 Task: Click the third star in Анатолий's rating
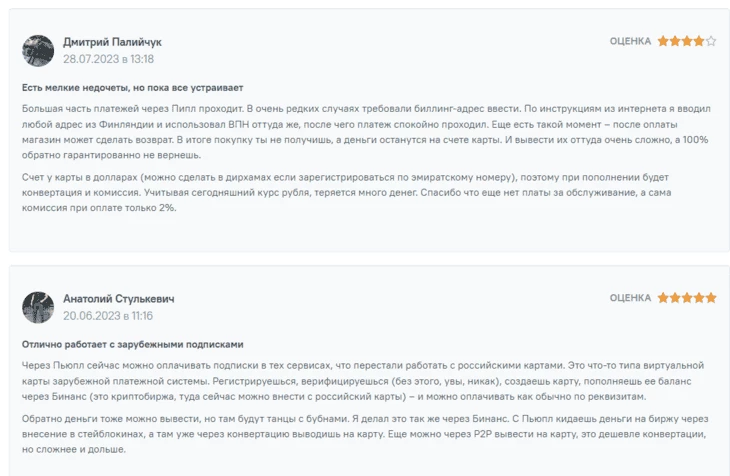[x=687, y=298]
